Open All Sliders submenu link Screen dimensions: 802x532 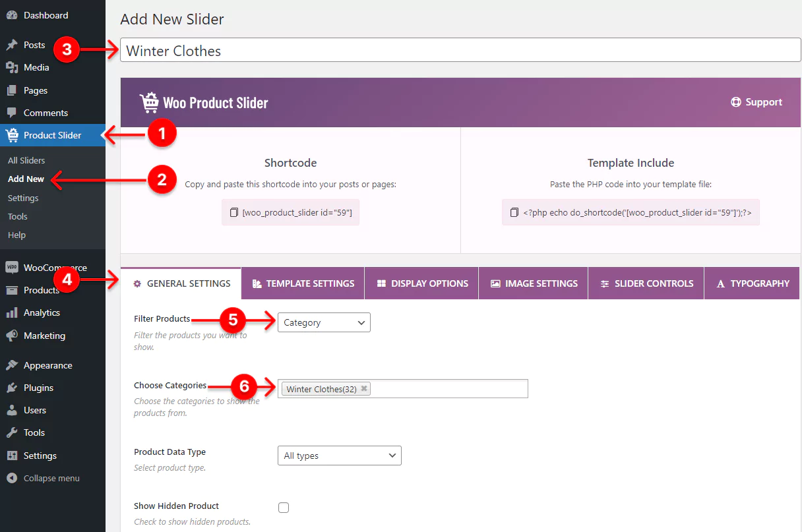[26, 160]
